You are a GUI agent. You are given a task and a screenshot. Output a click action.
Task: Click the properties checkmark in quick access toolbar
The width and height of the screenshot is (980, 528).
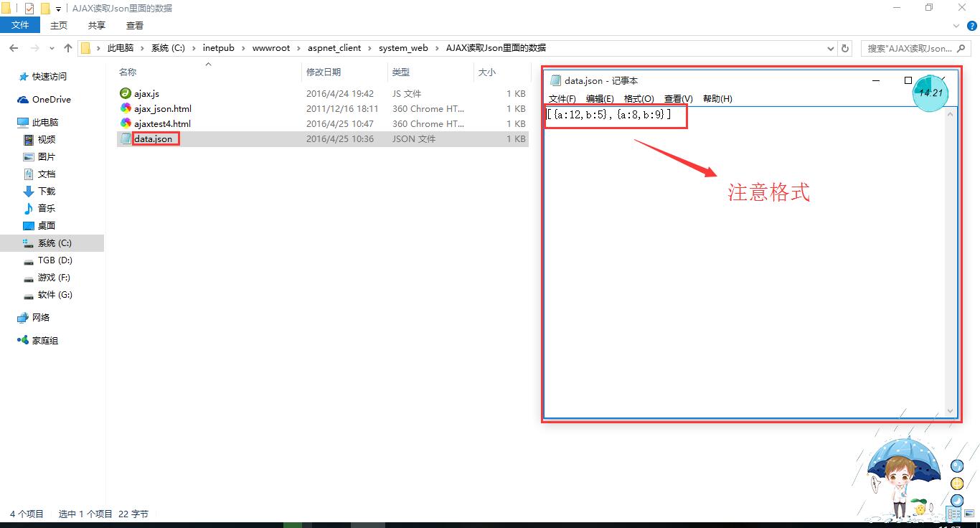[x=29, y=9]
